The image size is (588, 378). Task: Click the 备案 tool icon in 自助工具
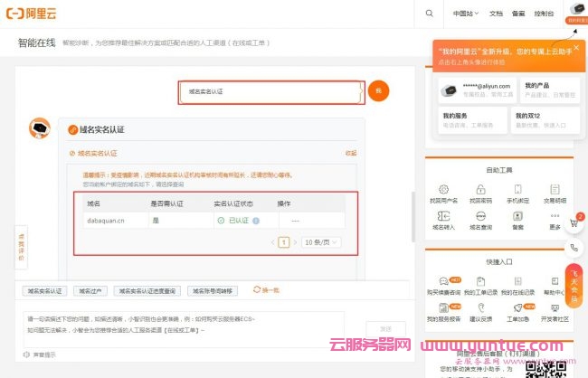click(x=518, y=218)
